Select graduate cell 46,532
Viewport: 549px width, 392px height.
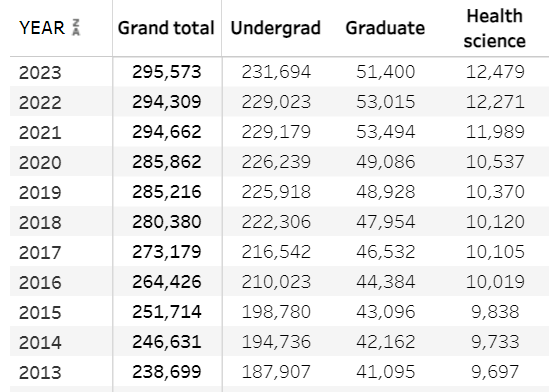386,252
